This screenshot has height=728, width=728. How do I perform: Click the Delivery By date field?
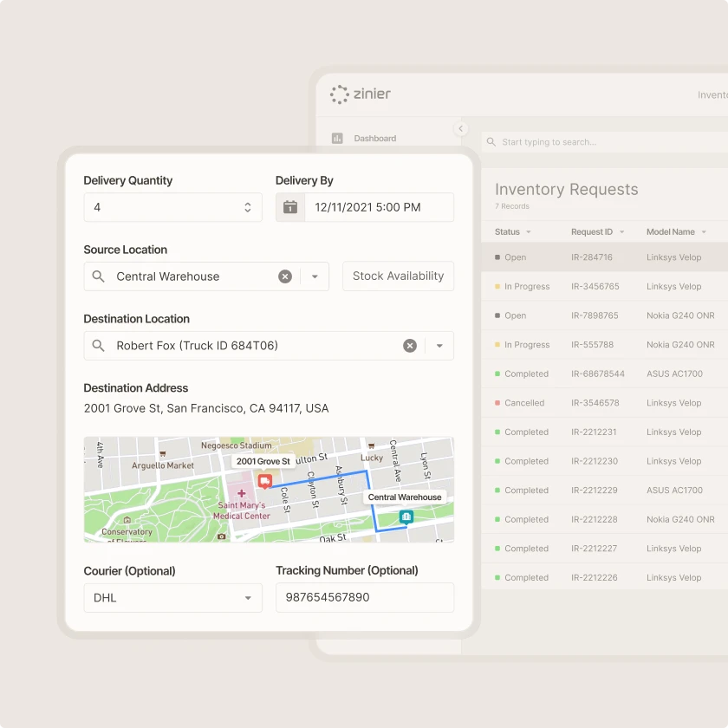pyautogui.click(x=365, y=207)
